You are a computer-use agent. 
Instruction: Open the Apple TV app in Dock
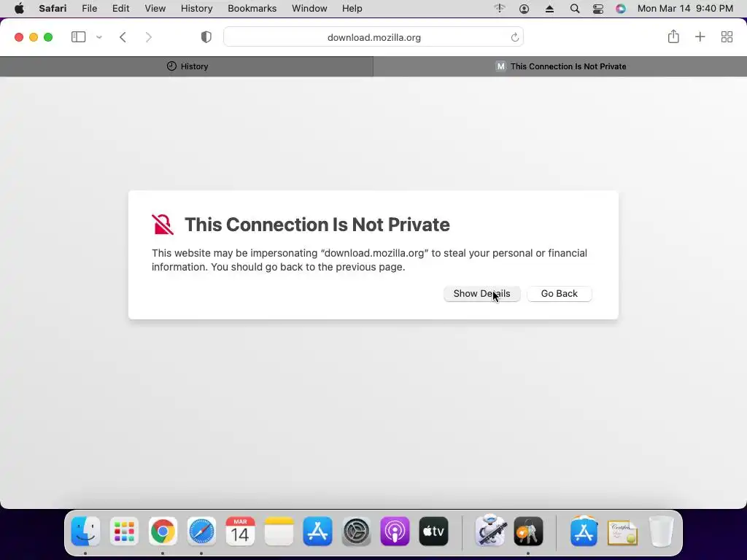coord(433,531)
